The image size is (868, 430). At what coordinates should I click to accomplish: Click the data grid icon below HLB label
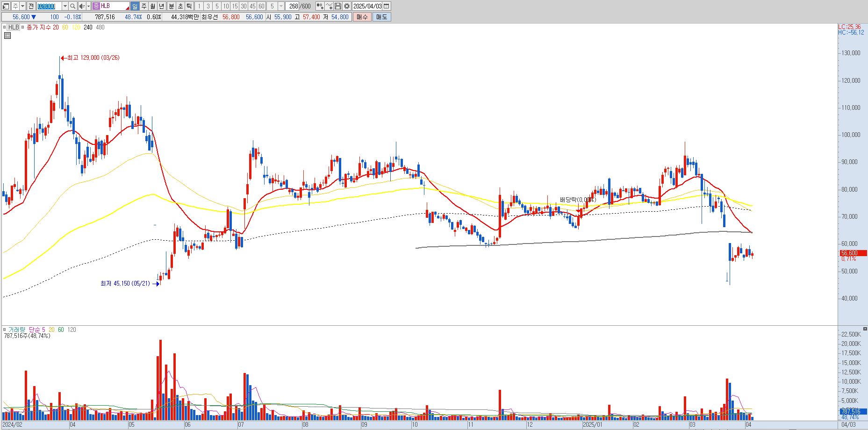(x=7, y=36)
